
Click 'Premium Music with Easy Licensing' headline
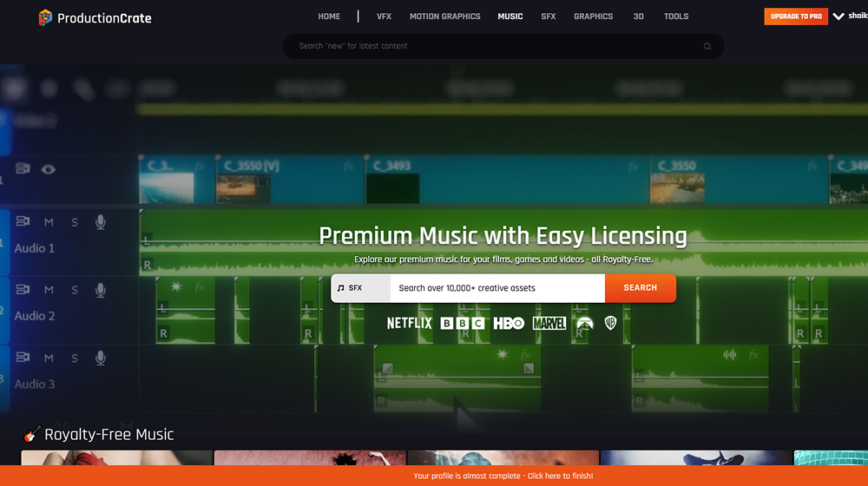coord(503,236)
